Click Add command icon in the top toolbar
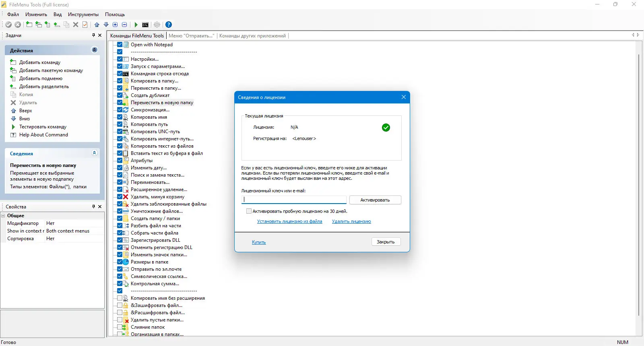The width and height of the screenshot is (644, 346). [29, 25]
